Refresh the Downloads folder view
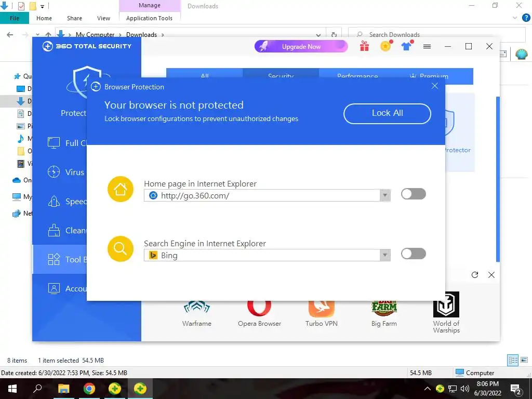This screenshot has height=399, width=532. click(x=334, y=35)
